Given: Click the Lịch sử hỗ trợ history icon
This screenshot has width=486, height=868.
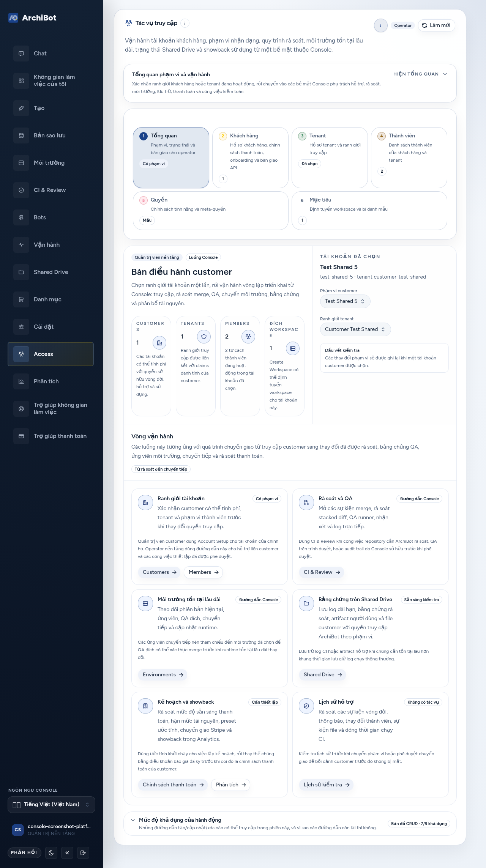Looking at the screenshot, I should coord(306,706).
